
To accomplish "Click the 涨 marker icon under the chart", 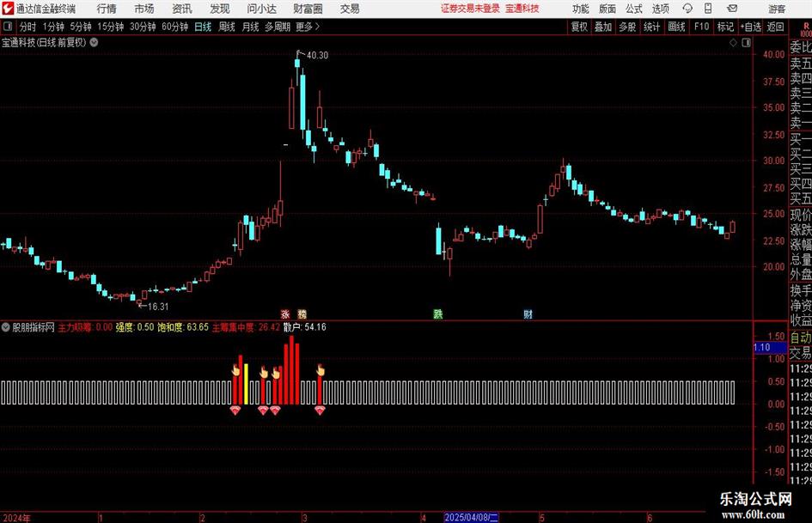I will click(284, 314).
